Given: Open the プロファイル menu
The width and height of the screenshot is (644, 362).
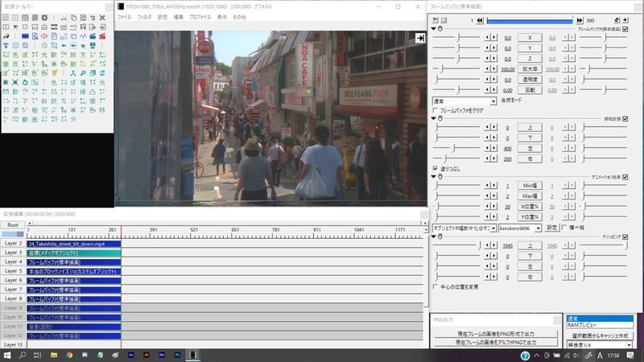Looking at the screenshot, I should click(x=200, y=17).
